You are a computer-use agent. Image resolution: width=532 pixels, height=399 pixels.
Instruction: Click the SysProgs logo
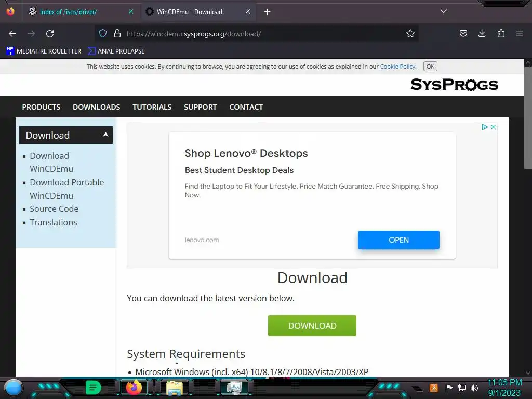[454, 85]
